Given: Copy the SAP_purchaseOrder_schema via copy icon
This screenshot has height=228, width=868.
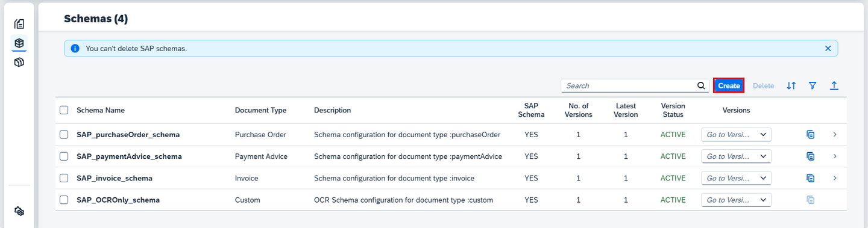Looking at the screenshot, I should coord(811,135).
